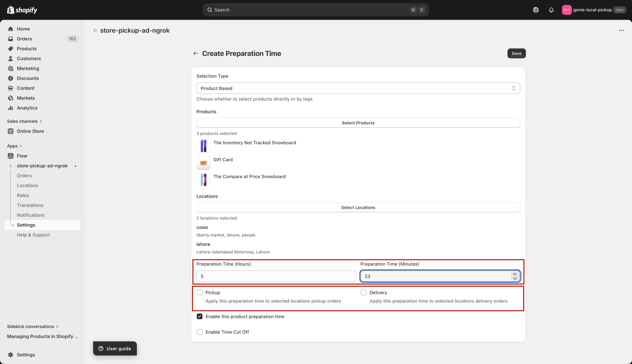Select the Orders icon in the sidebar
Image resolution: width=632 pixels, height=364 pixels.
pyautogui.click(x=11, y=39)
